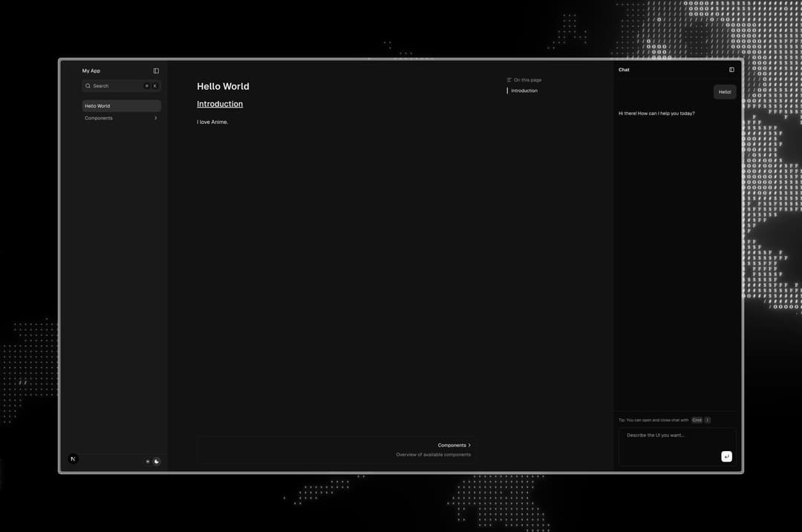The height and width of the screenshot is (532, 802).
Task: Jump to Introduction in table of contents
Action: coord(524,91)
